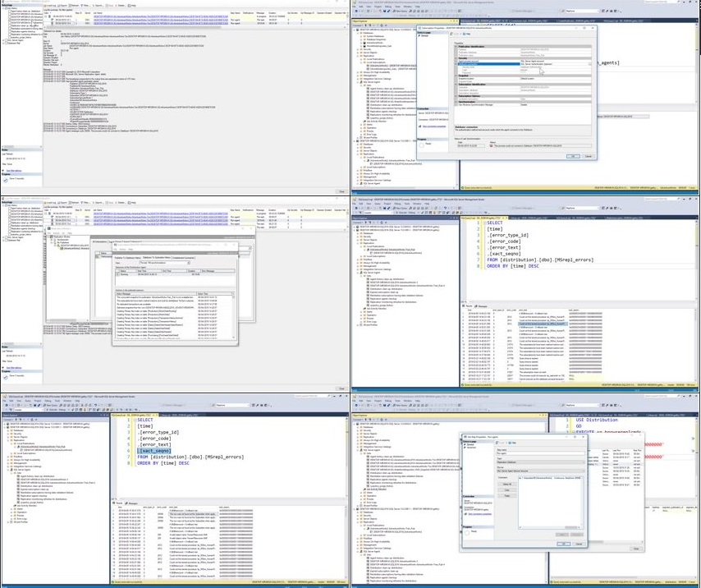Open Messages tab in the middle-right query window

pyautogui.click(x=483, y=306)
